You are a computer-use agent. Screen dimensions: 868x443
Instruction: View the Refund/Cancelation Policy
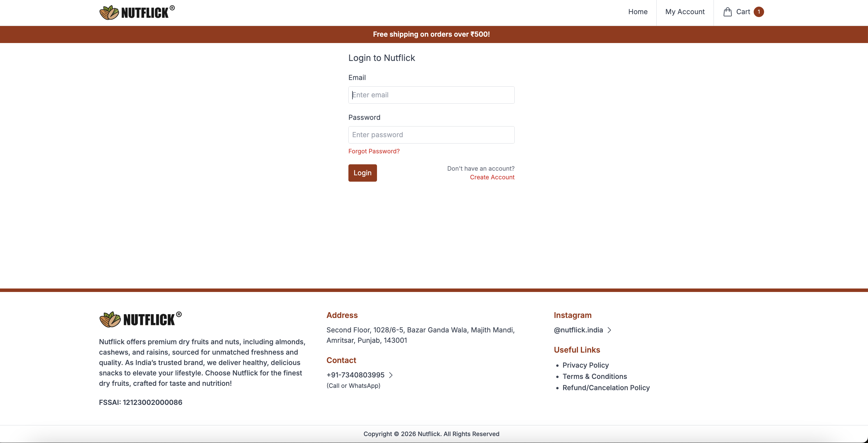606,388
